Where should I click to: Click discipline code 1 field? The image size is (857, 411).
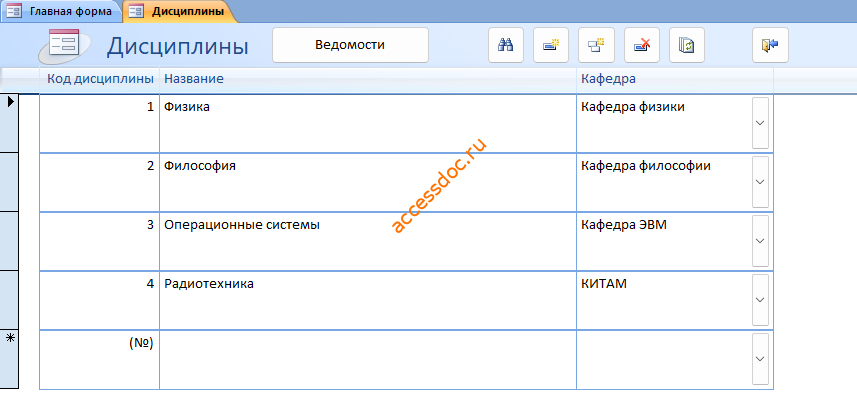pos(99,124)
